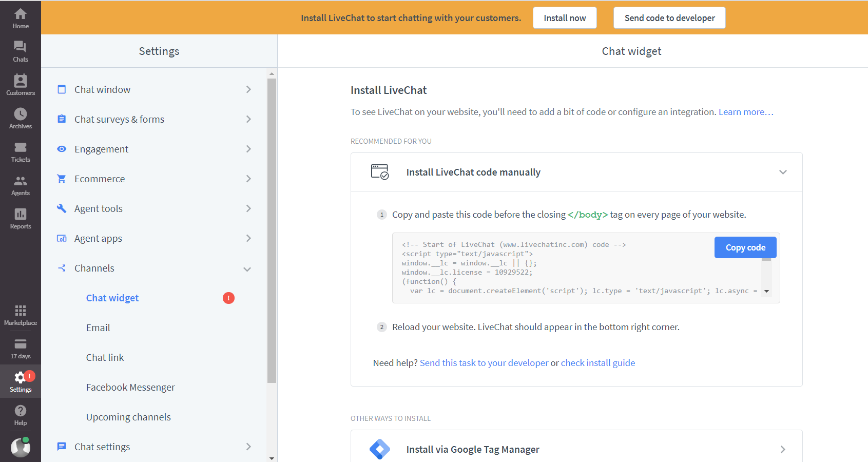868x462 pixels.
Task: Click the settings list scrollbar
Action: [272, 231]
